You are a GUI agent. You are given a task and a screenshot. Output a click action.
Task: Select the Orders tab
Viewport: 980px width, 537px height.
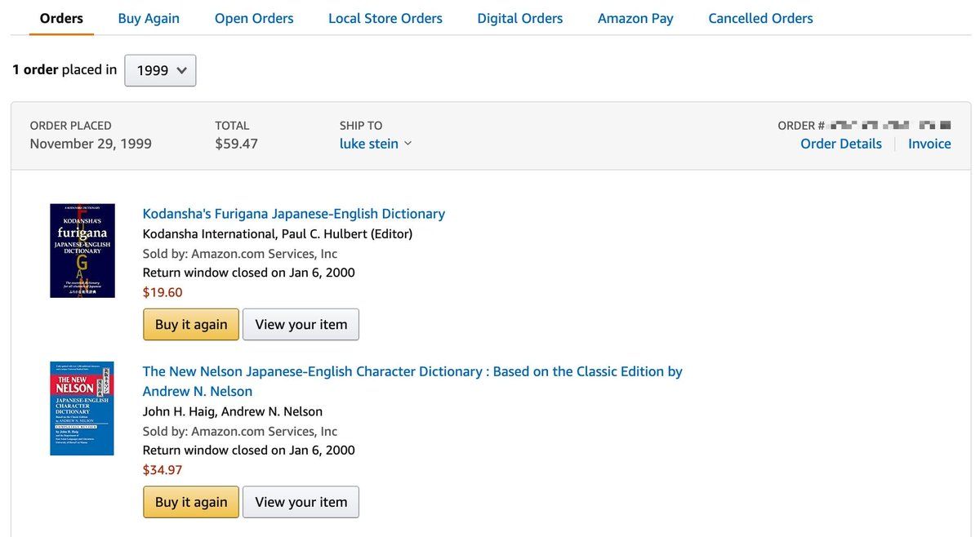61,18
